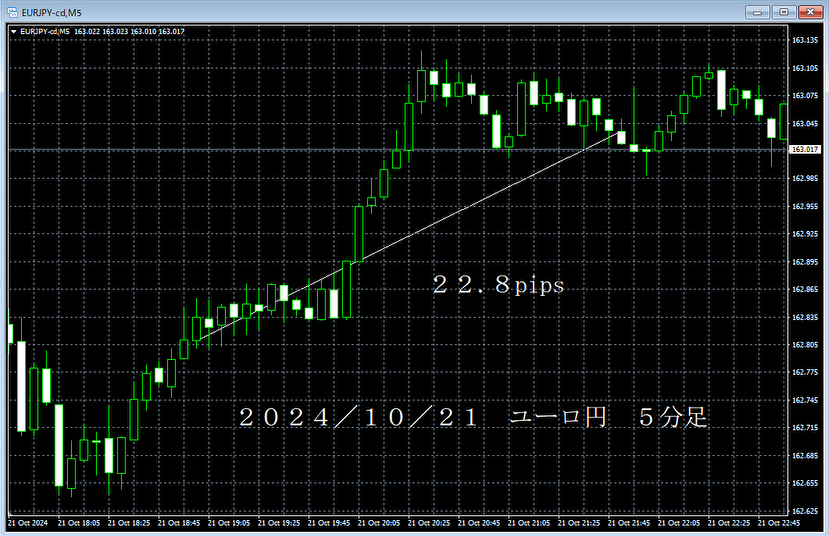Select the 22.8pips text label

pos(499,285)
